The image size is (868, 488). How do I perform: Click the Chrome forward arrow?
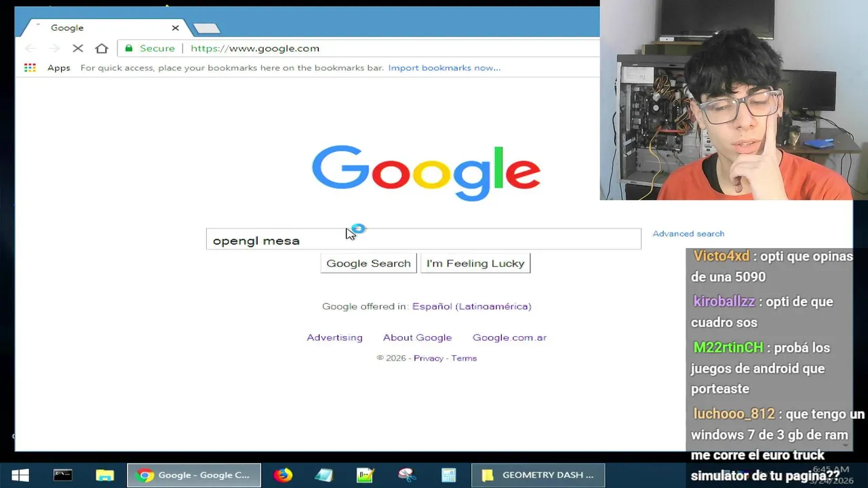[x=54, y=48]
